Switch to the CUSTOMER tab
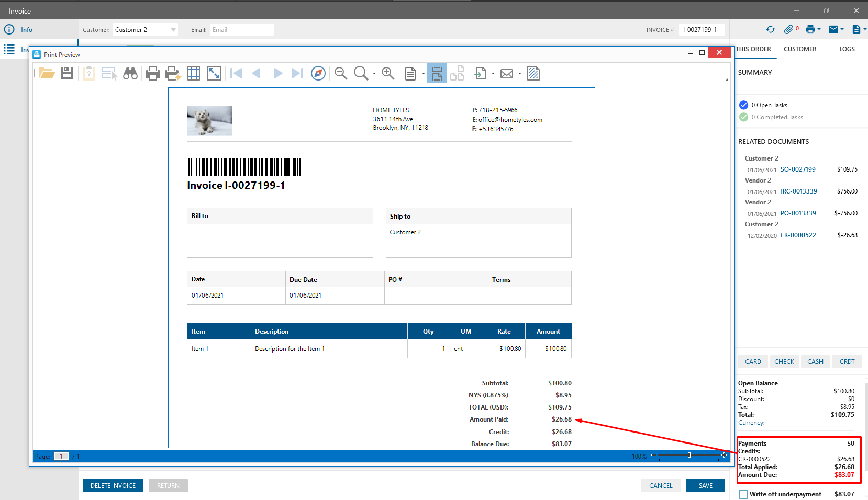Viewport: 868px width, 500px height. pyautogui.click(x=800, y=49)
